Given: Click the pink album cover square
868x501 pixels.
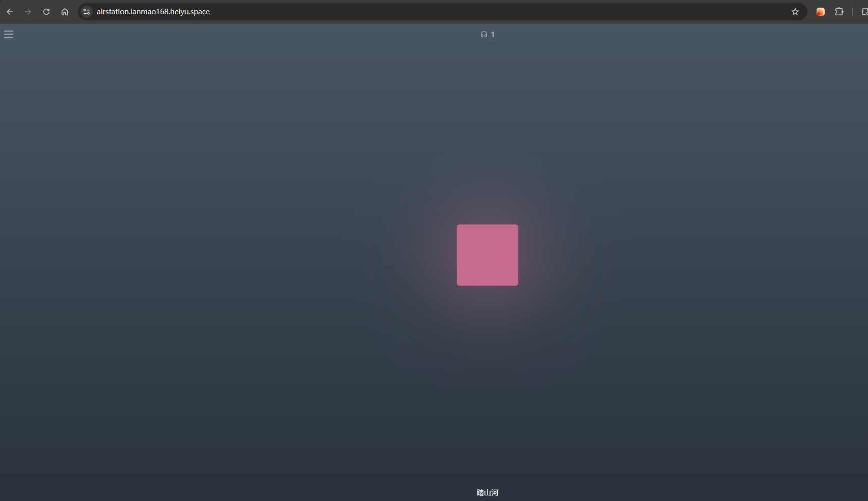Looking at the screenshot, I should coord(487,255).
